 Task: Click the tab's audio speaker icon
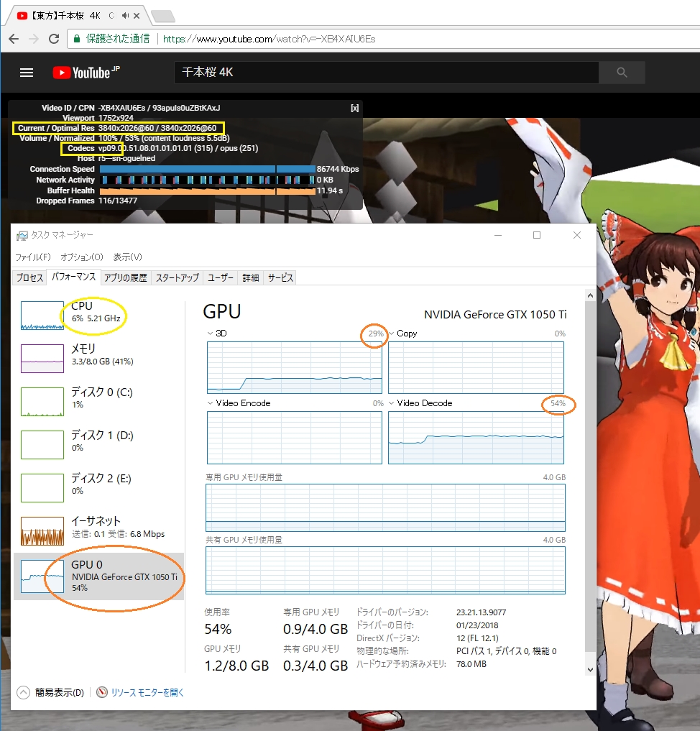[x=125, y=15]
